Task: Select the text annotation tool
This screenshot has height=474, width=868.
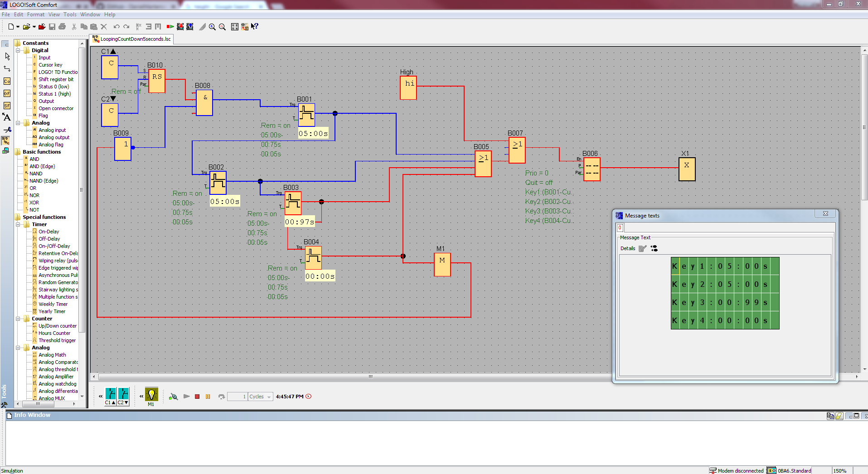Action: (7, 117)
